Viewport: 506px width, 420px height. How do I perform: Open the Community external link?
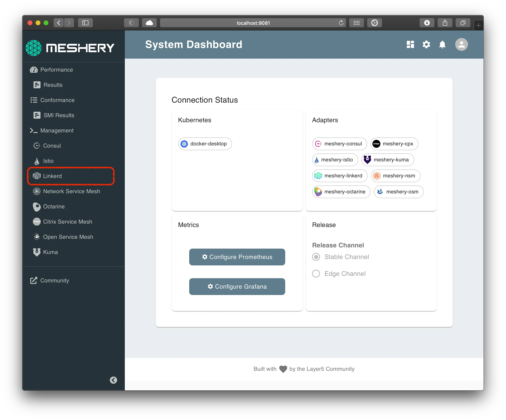54,280
